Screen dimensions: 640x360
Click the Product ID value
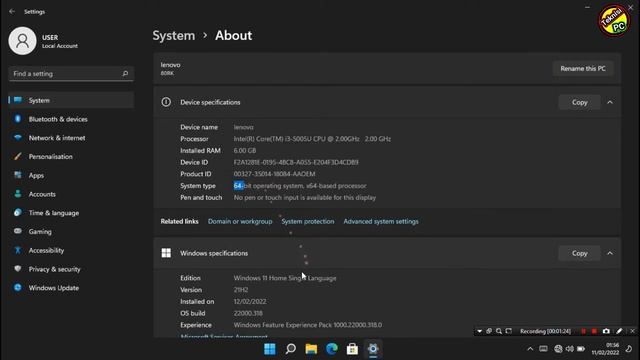(274, 174)
